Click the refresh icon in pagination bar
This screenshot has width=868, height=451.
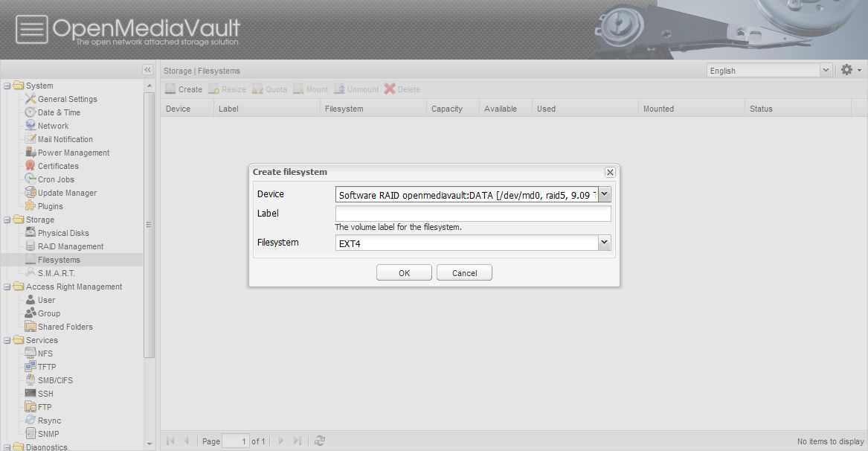pos(319,441)
